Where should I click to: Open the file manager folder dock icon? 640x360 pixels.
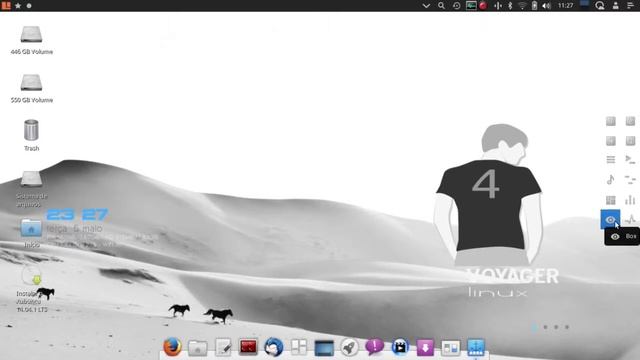[x=198, y=348]
